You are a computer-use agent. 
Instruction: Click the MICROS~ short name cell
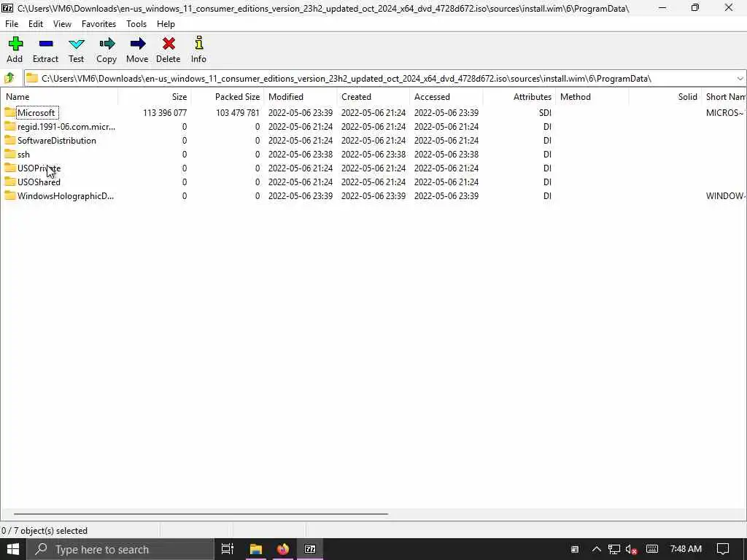pyautogui.click(x=726, y=113)
